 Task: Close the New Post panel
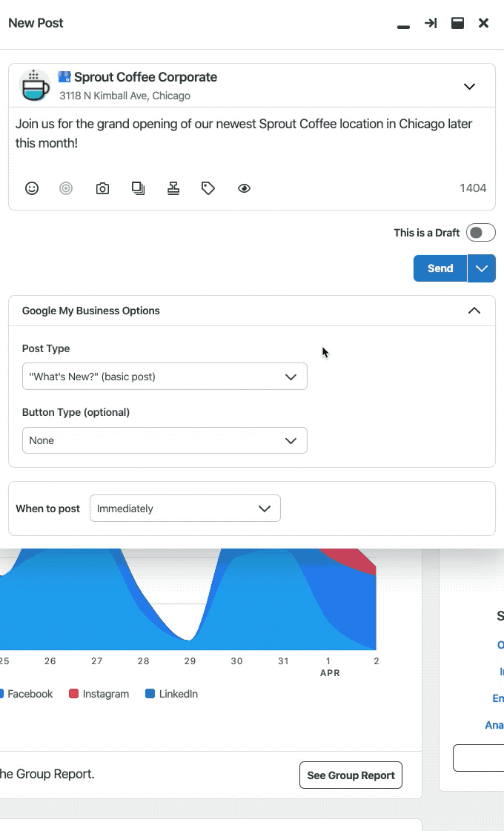(483, 23)
